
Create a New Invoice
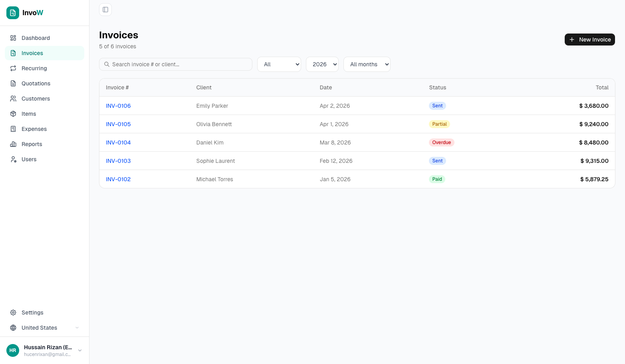point(590,40)
